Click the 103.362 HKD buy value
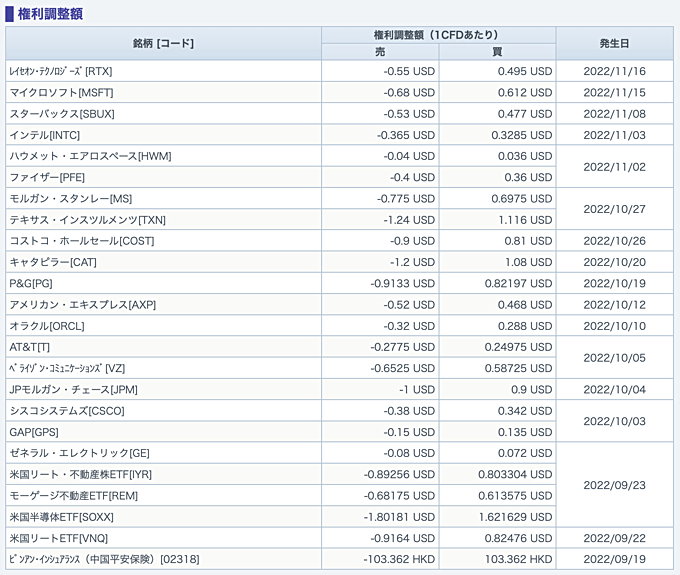The height and width of the screenshot is (575, 680). click(x=518, y=559)
